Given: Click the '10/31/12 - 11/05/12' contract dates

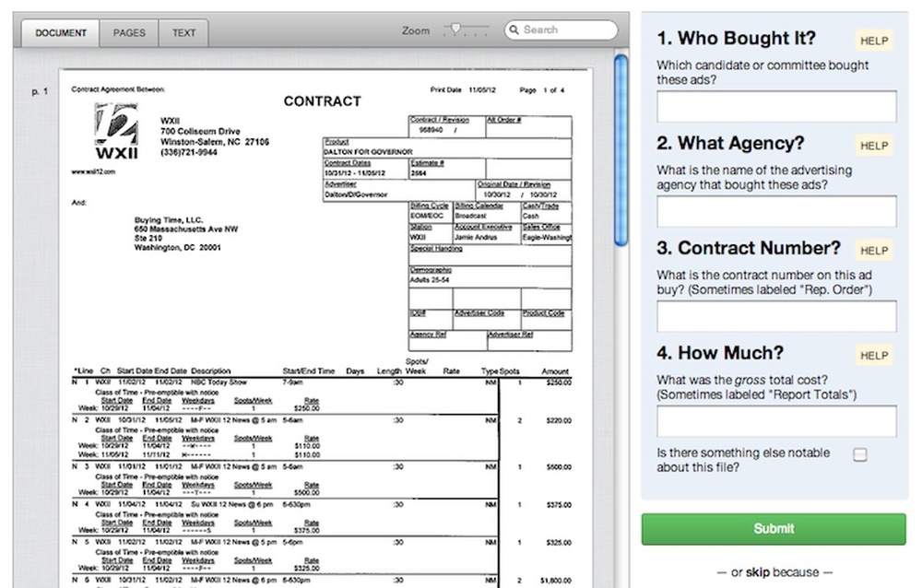Looking at the screenshot, I should 355,173.
